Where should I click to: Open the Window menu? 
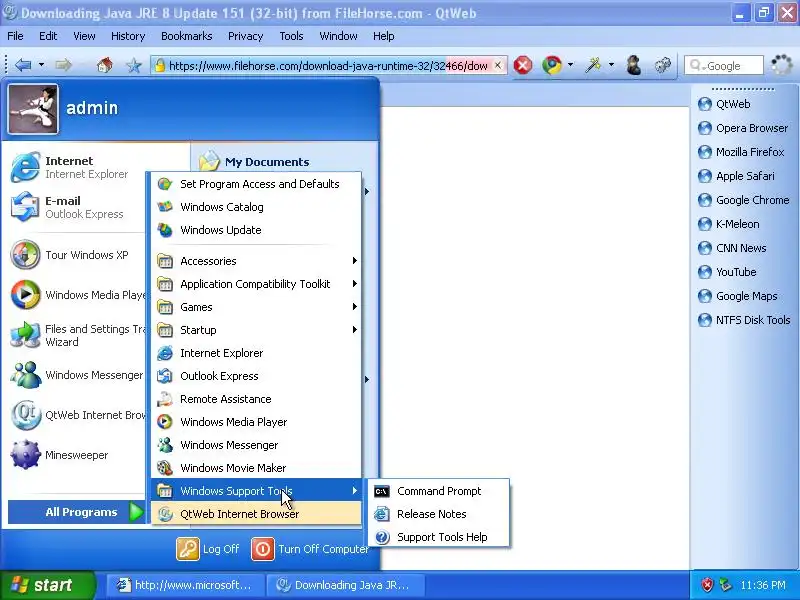point(338,36)
